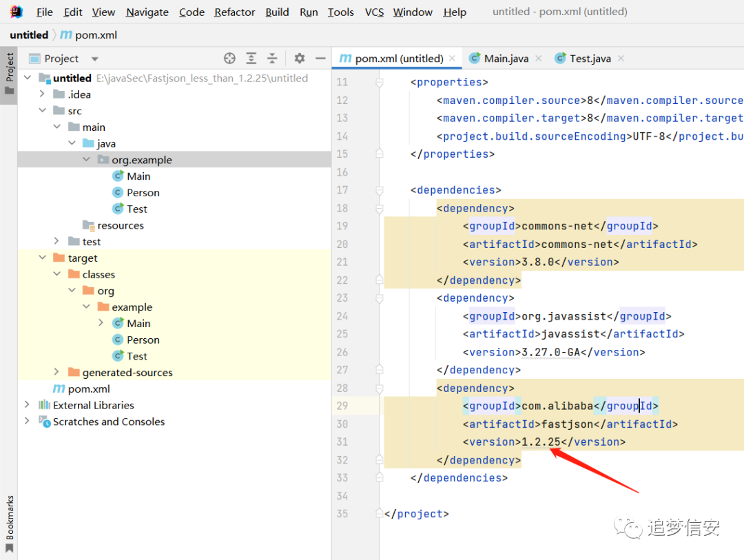This screenshot has height=560, width=744.
Task: Open the Refactor menu
Action: coord(234,12)
